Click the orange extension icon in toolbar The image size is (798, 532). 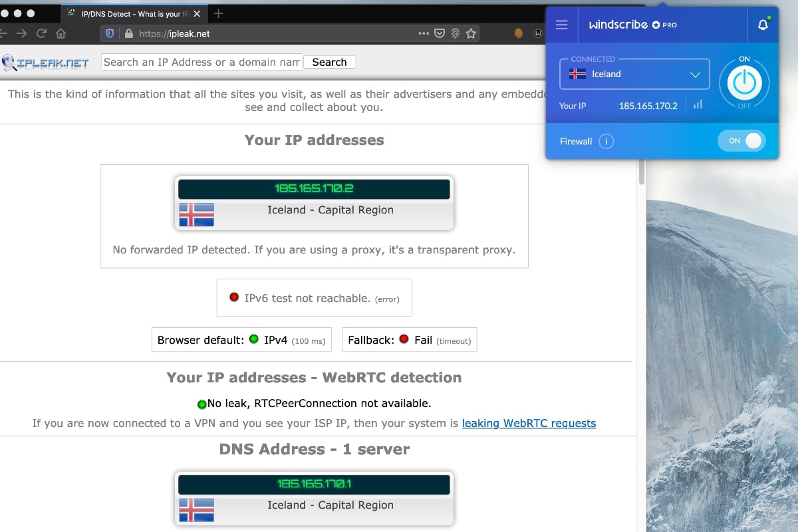519,33
